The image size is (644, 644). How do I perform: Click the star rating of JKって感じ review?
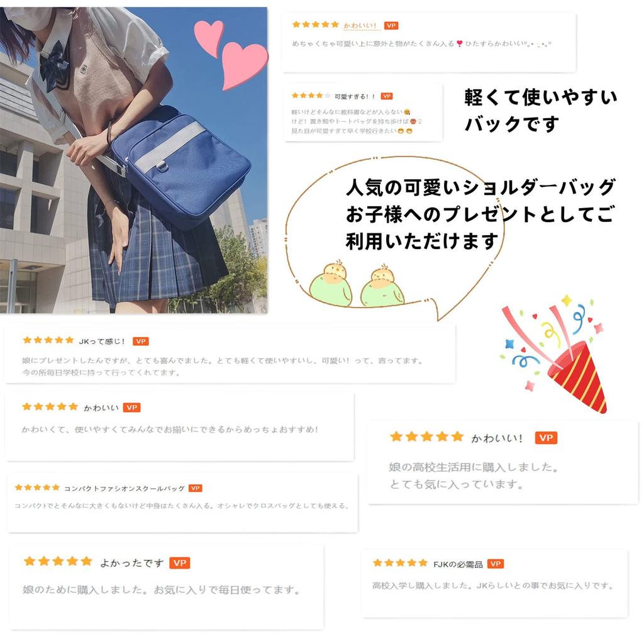coord(48,340)
